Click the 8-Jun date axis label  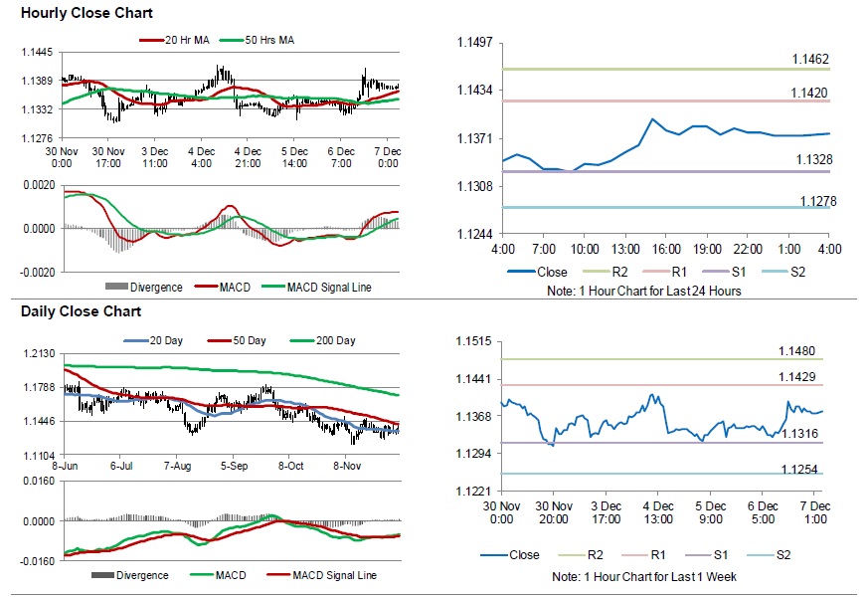click(65, 465)
